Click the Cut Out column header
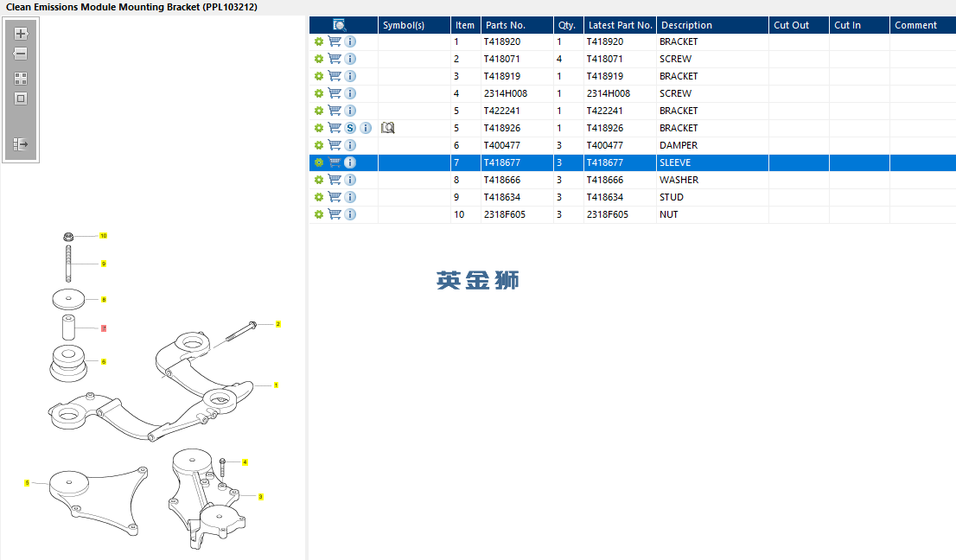Viewport: 956px width, 560px height. (799, 25)
